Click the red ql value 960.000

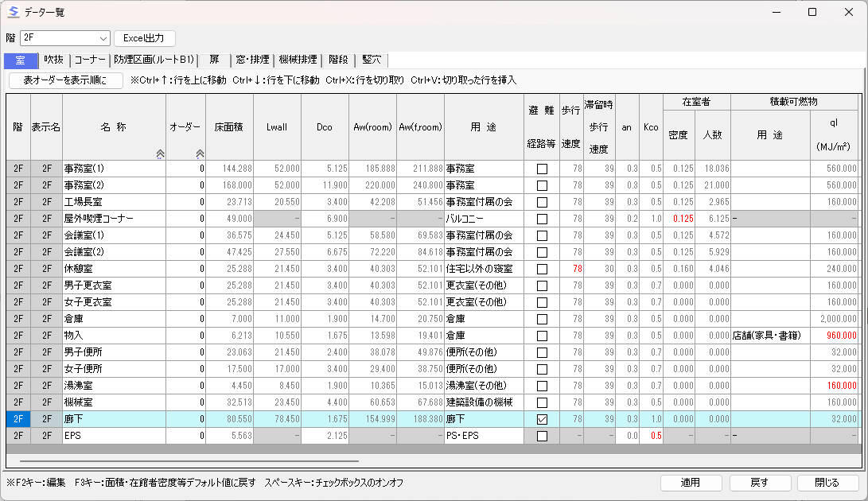pos(835,336)
